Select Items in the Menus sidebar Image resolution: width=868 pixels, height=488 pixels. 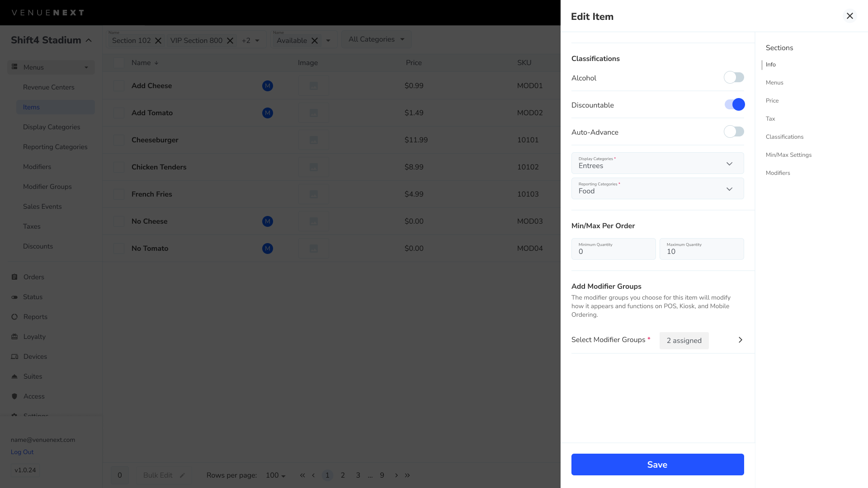(31, 107)
